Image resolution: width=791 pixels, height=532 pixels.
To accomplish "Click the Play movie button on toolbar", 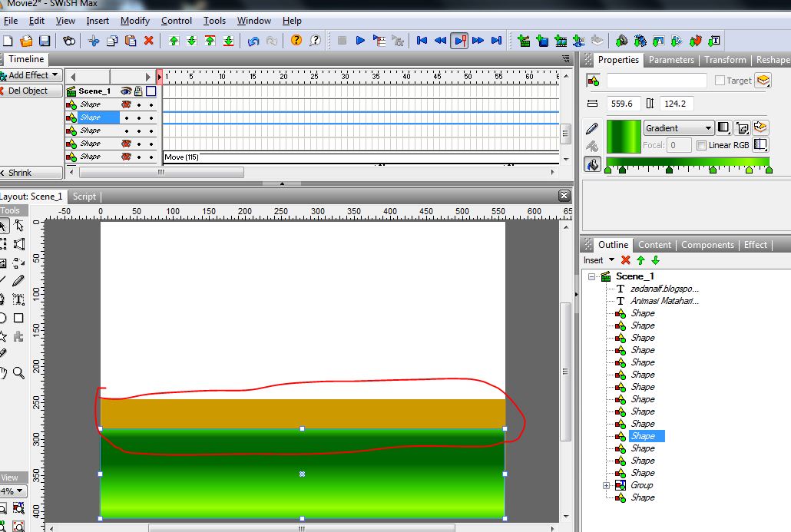I will (x=359, y=40).
